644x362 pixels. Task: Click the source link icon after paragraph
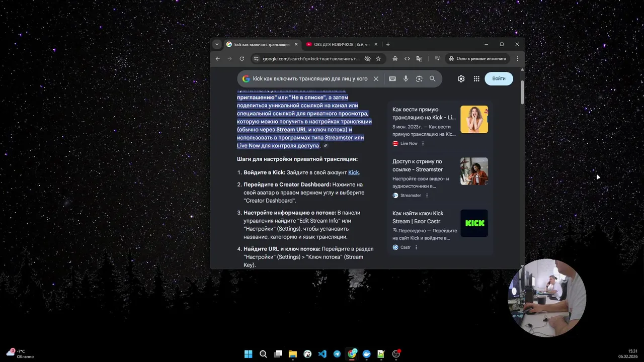pyautogui.click(x=326, y=146)
